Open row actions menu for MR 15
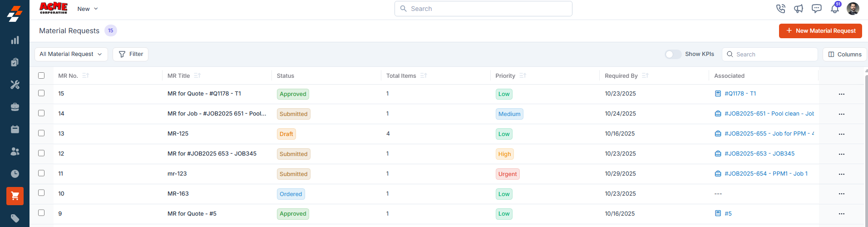 click(x=842, y=94)
